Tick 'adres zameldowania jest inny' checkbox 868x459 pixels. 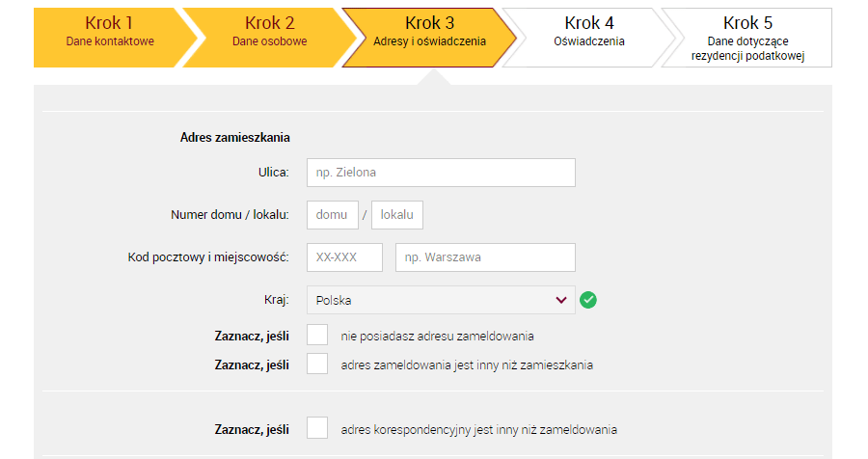click(317, 364)
